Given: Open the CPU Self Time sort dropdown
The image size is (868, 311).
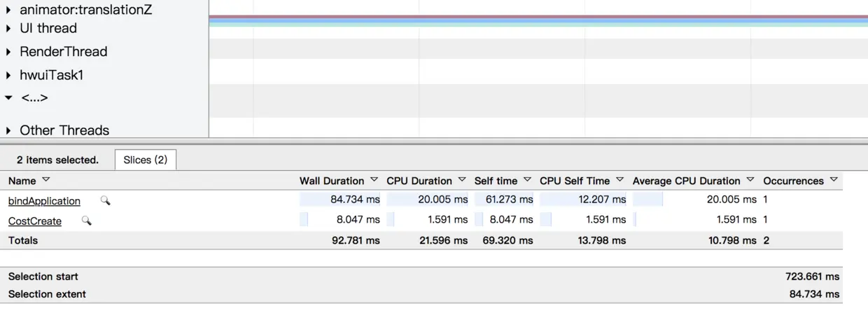Looking at the screenshot, I should coord(619,180).
